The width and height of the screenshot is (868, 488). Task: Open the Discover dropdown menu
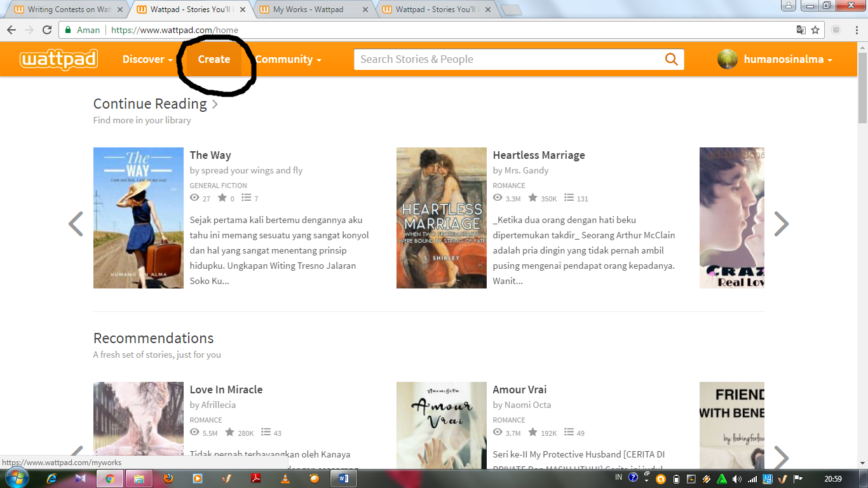coord(147,59)
